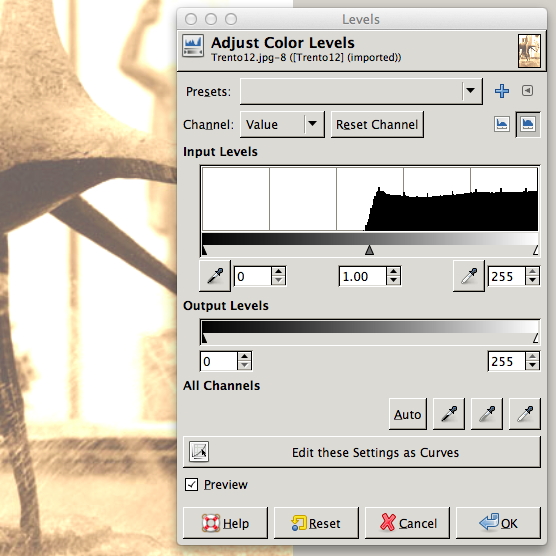Open the Presets dropdown

click(x=361, y=91)
